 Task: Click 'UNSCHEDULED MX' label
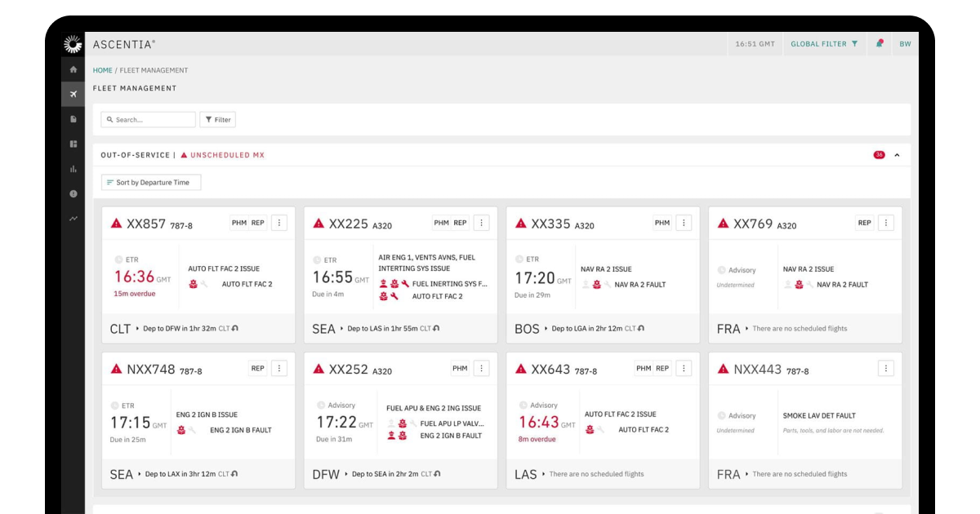coord(228,155)
